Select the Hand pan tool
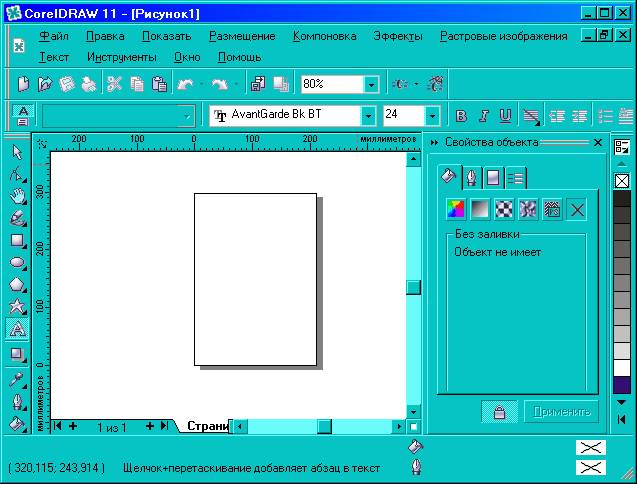The width and height of the screenshot is (637, 484). tap(17, 196)
